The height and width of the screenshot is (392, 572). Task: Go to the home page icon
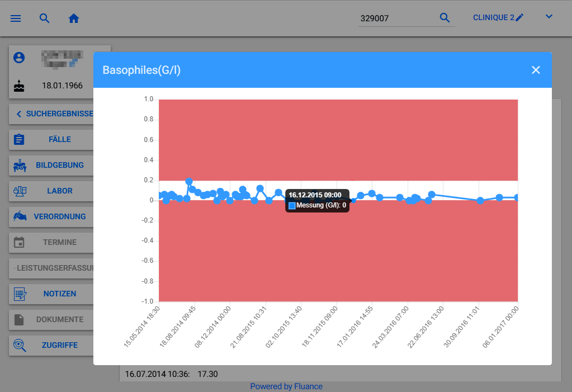pos(74,18)
